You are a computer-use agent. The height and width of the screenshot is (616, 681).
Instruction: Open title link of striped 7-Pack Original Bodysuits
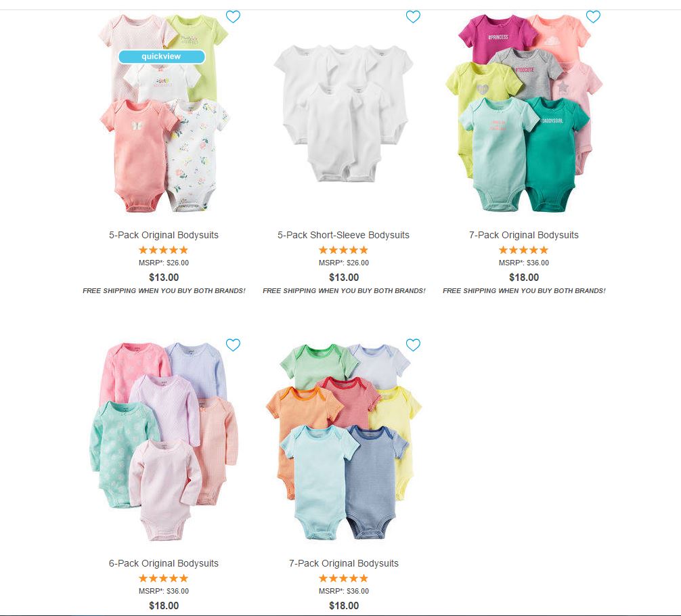(343, 563)
